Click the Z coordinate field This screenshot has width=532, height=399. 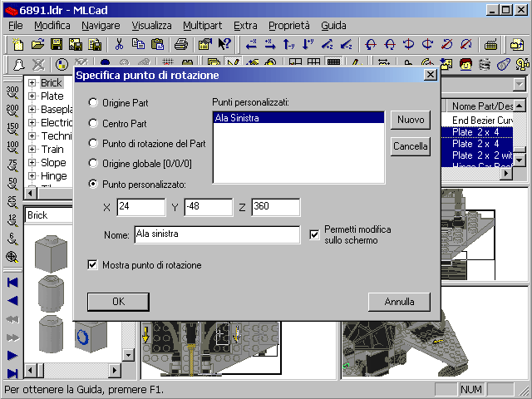coord(275,207)
